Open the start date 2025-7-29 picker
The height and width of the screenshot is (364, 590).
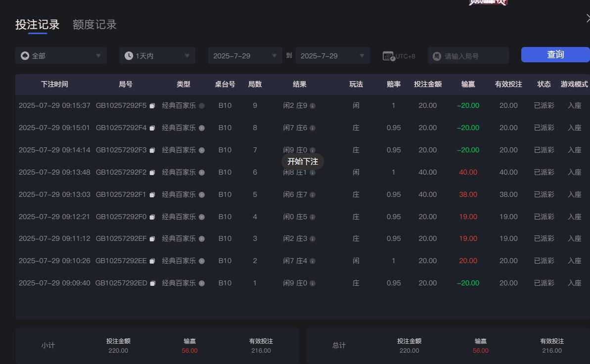245,55
